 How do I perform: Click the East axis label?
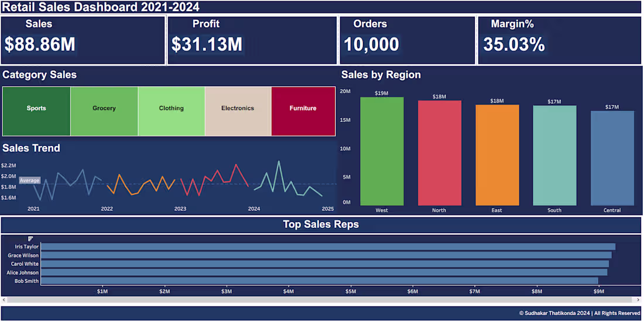tap(496, 210)
